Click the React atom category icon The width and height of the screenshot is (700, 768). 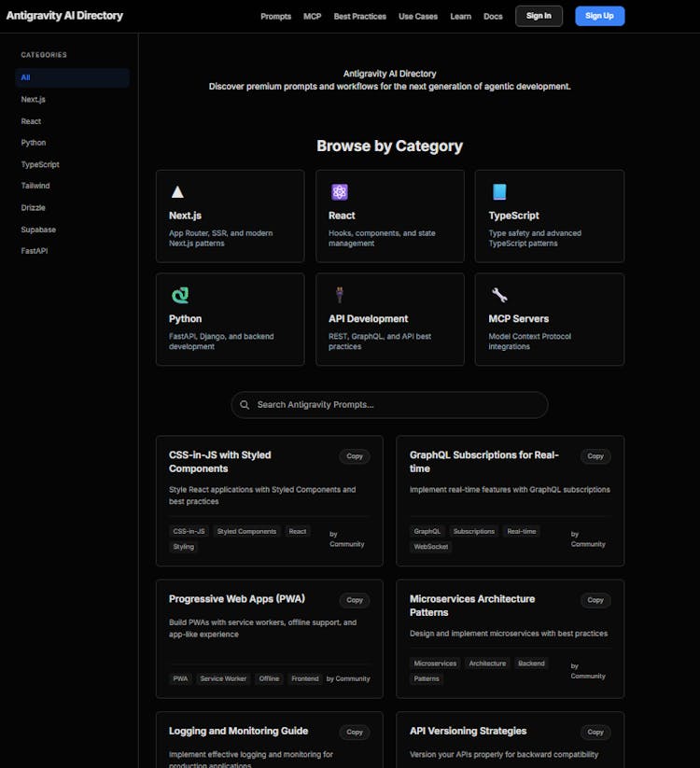pyautogui.click(x=339, y=192)
